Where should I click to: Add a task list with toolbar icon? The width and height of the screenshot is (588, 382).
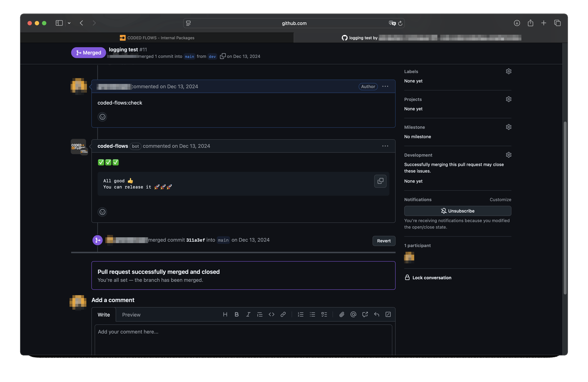tap(324, 314)
